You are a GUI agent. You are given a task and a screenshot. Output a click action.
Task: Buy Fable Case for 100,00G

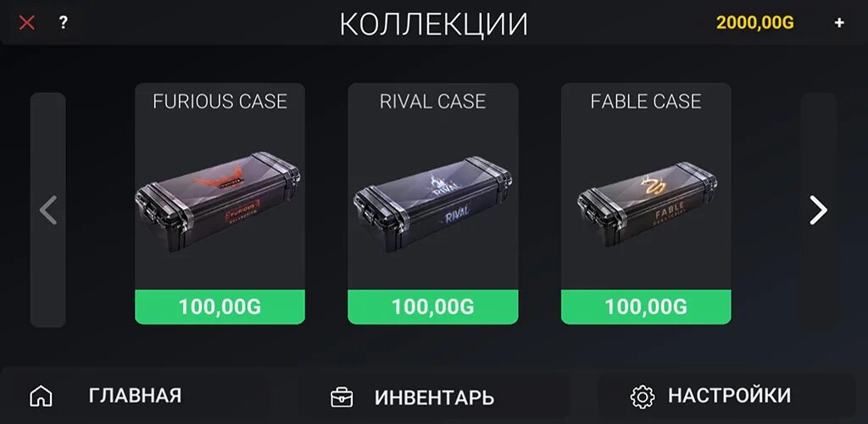[x=646, y=307]
